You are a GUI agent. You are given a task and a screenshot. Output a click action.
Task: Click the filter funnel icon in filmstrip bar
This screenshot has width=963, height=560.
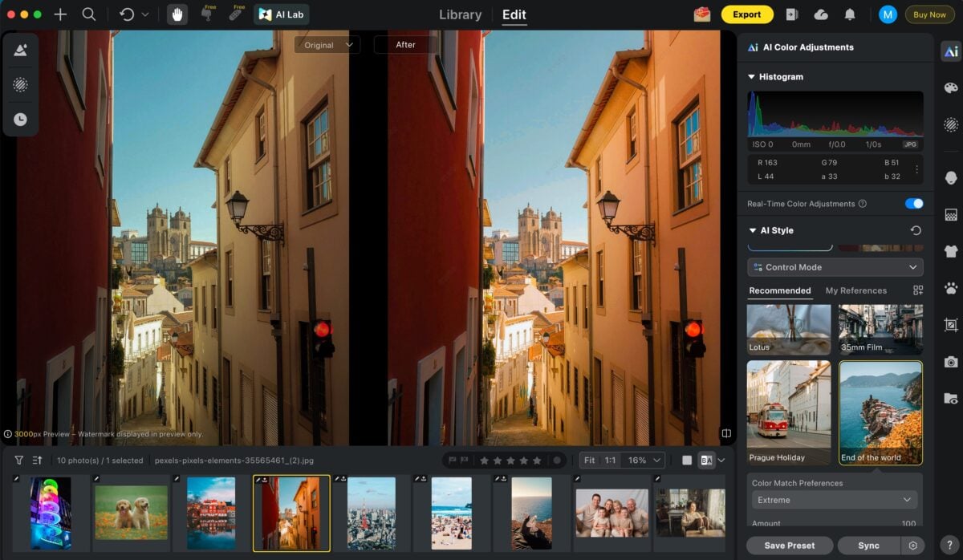19,461
